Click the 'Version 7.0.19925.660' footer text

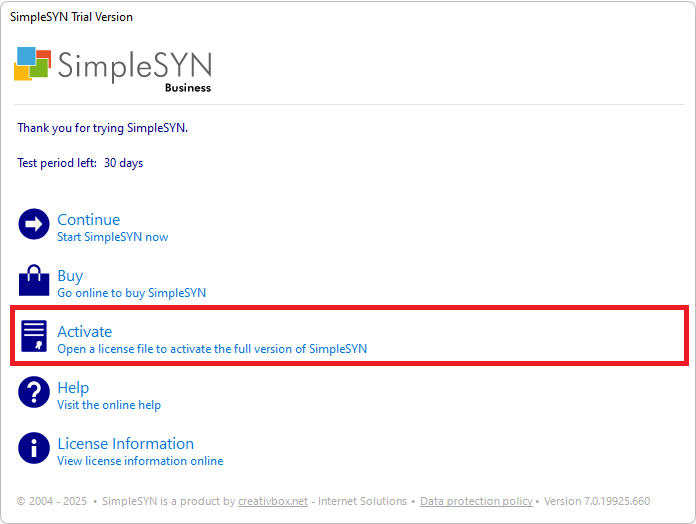[597, 501]
